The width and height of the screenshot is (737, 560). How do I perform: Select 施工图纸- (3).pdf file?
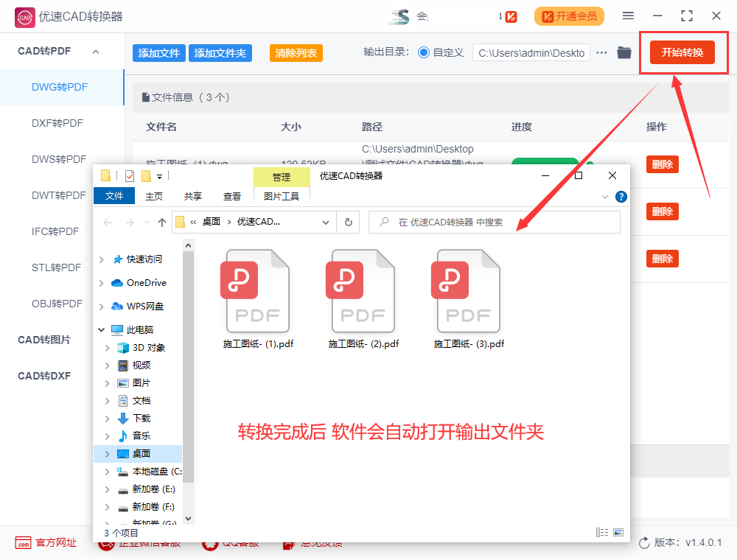[x=468, y=299]
